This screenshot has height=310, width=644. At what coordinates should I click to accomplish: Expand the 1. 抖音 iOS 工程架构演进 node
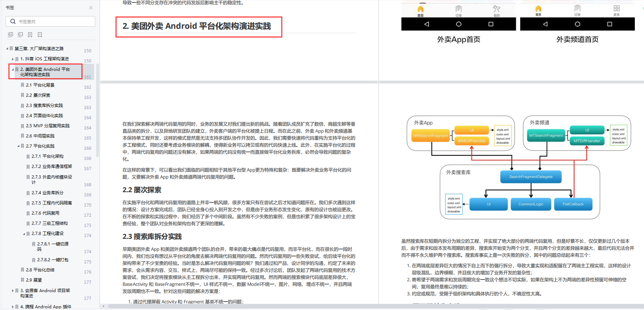13,59
